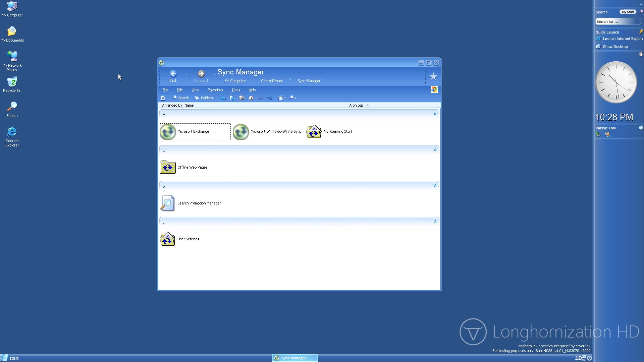Open Microsoft Exchange sync item
This screenshot has width=644, height=362.
pyautogui.click(x=193, y=131)
